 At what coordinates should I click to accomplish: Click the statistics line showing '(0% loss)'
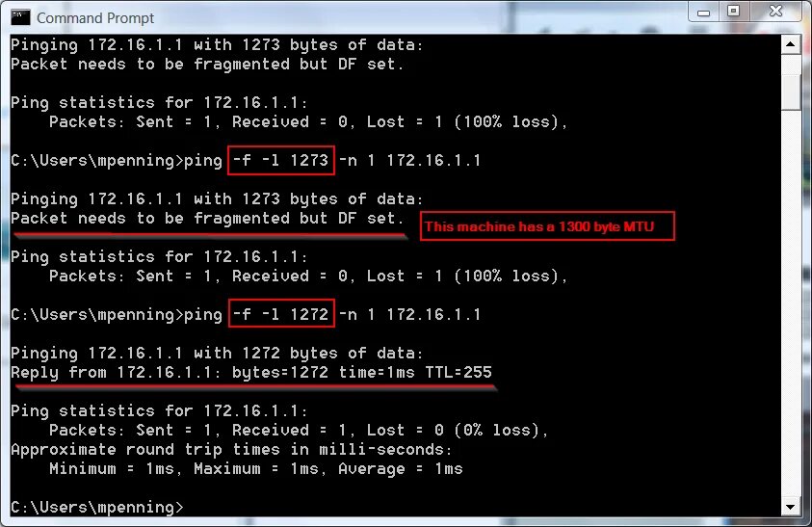(299, 430)
